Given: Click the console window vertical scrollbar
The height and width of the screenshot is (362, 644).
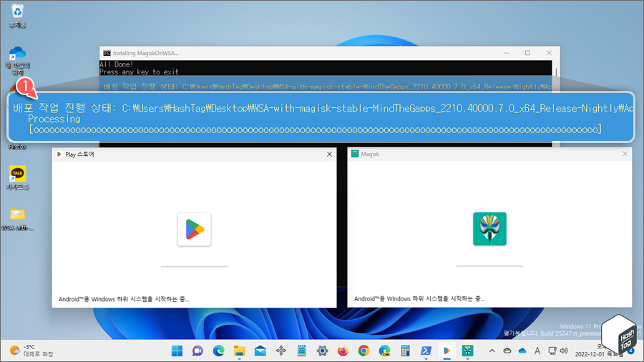Looking at the screenshot, I should point(556,72).
